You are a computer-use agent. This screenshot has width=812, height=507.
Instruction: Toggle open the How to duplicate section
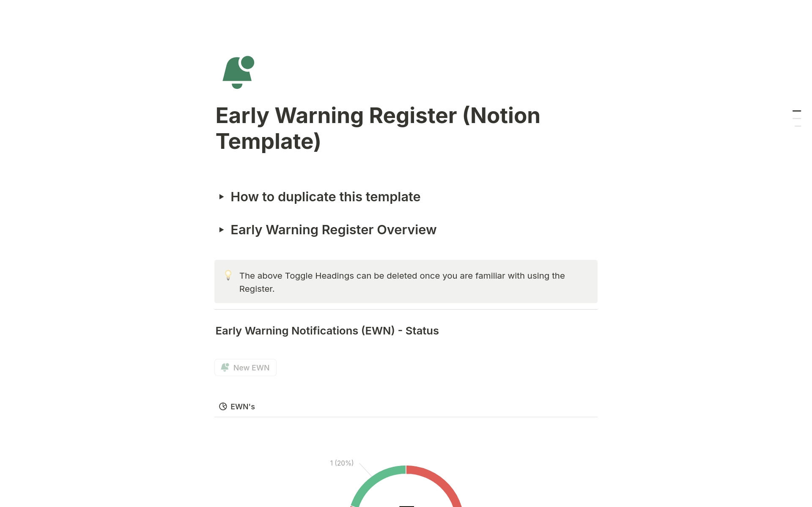tap(222, 197)
